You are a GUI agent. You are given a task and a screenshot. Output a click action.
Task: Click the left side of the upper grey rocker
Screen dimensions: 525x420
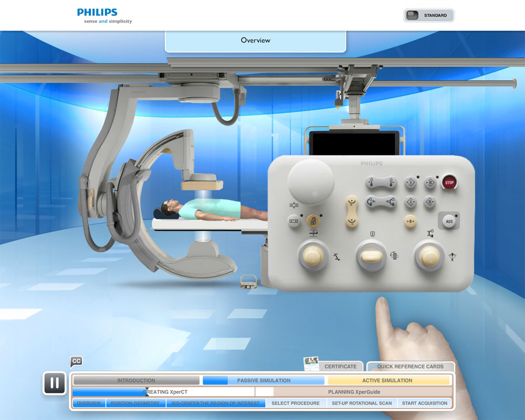372,183
